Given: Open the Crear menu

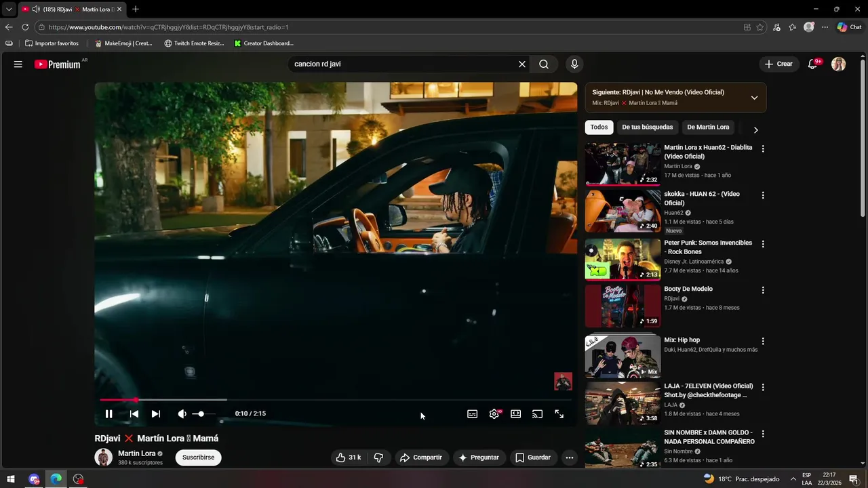Looking at the screenshot, I should pyautogui.click(x=778, y=64).
